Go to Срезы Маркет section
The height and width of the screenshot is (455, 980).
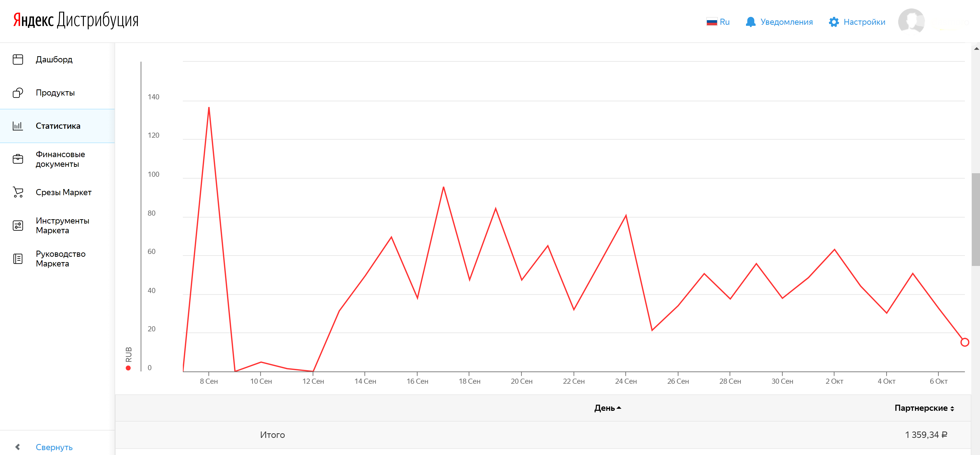pyautogui.click(x=63, y=192)
